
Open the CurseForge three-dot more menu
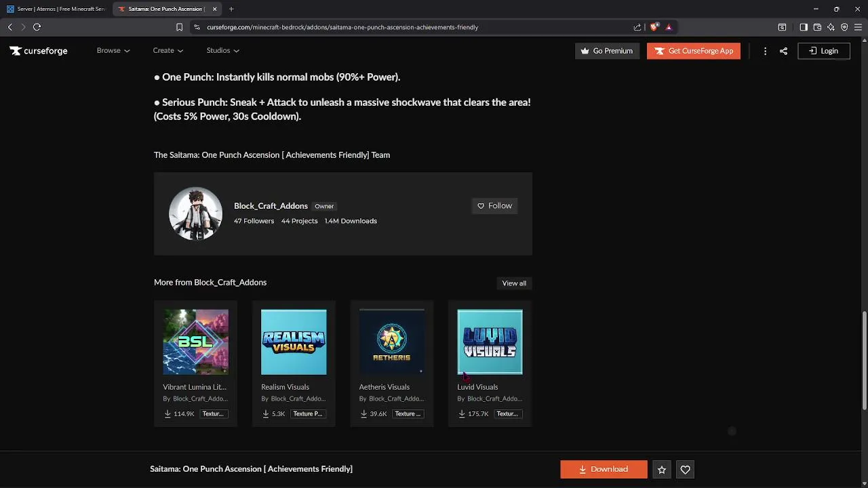[765, 51]
